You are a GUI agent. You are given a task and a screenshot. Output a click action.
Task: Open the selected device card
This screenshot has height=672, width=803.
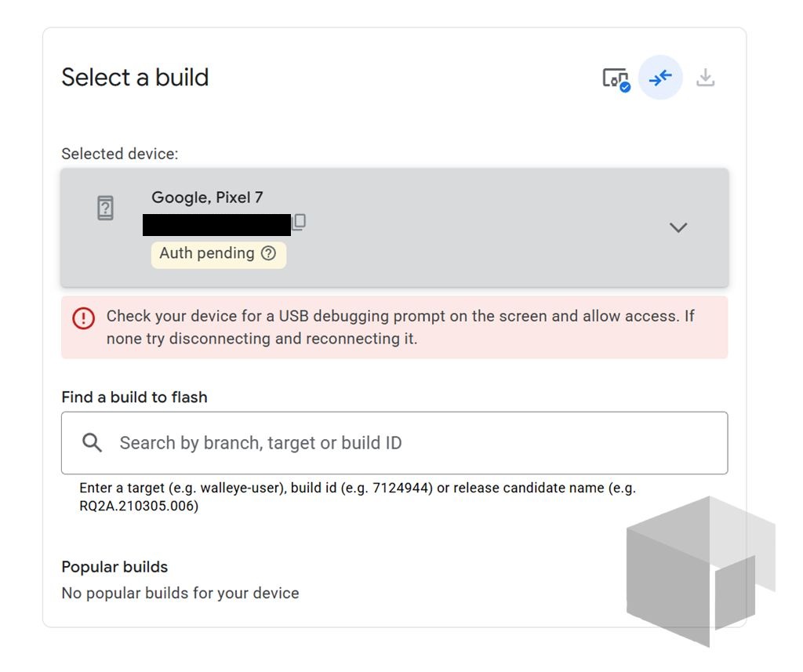[x=394, y=227]
